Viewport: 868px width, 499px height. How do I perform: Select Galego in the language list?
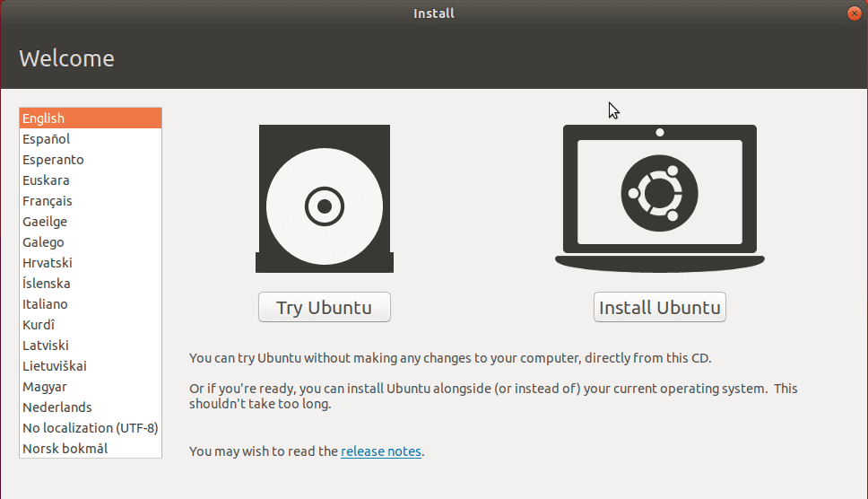point(91,242)
